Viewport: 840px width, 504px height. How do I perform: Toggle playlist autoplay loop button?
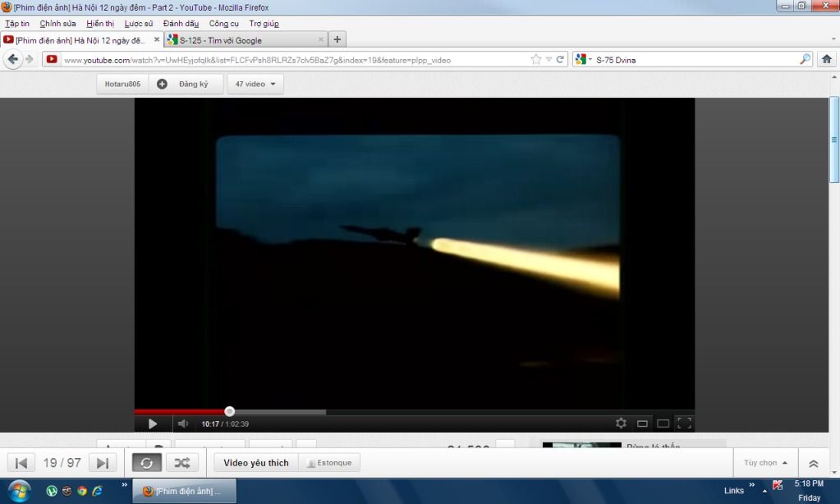click(147, 463)
